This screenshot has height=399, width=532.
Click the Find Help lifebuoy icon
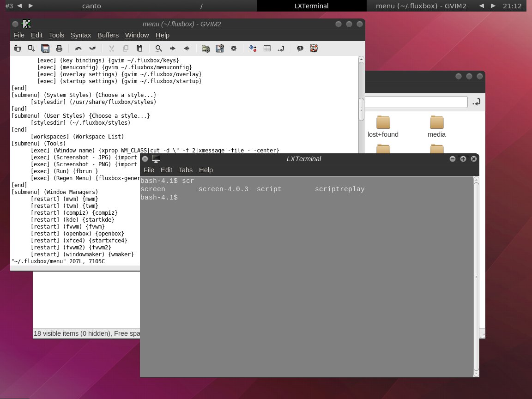314,48
